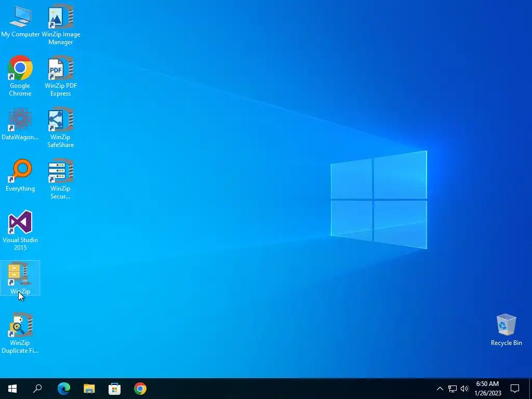Image resolution: width=532 pixels, height=399 pixels.
Task: Select the WinZip PDF Express shortcut
Action: click(61, 76)
